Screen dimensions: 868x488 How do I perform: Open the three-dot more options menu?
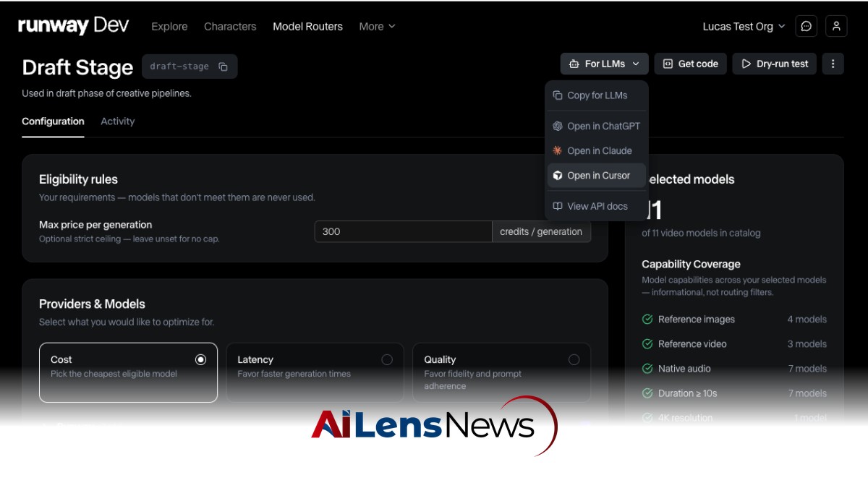tap(833, 64)
